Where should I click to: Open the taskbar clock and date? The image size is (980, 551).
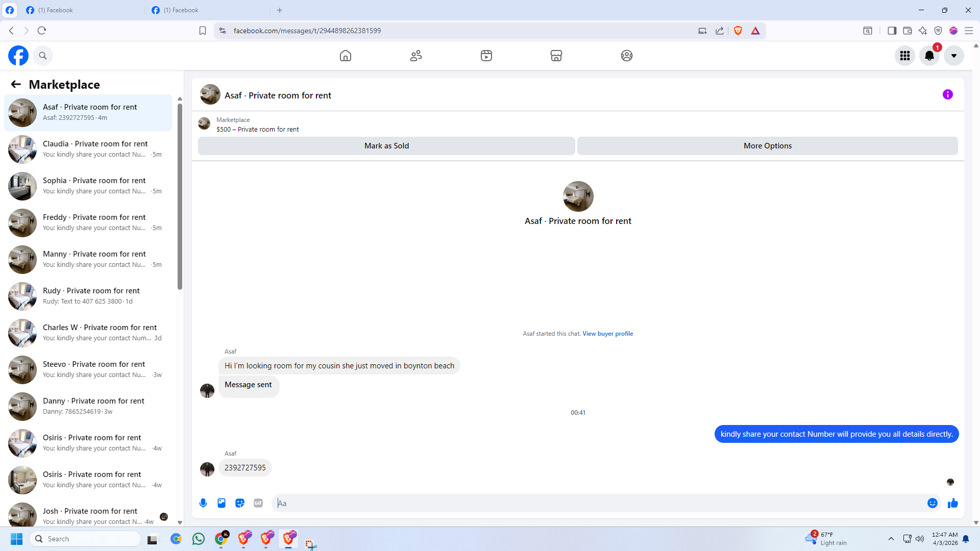[945, 539]
